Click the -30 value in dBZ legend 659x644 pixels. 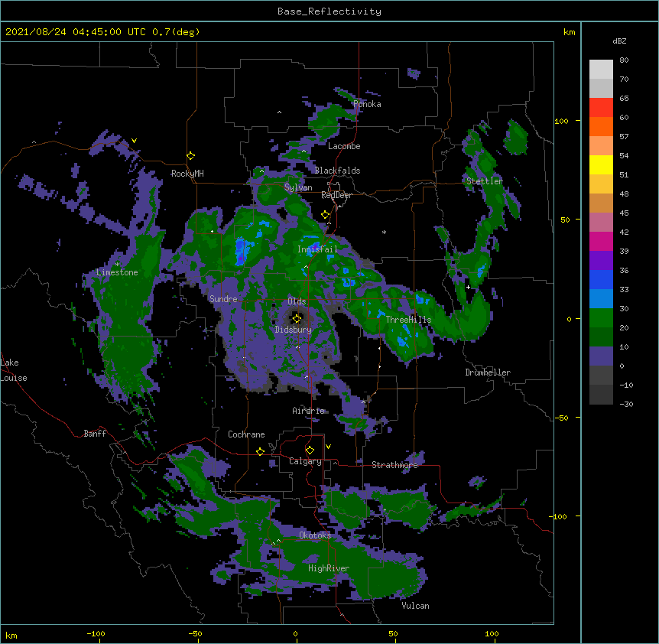click(626, 405)
